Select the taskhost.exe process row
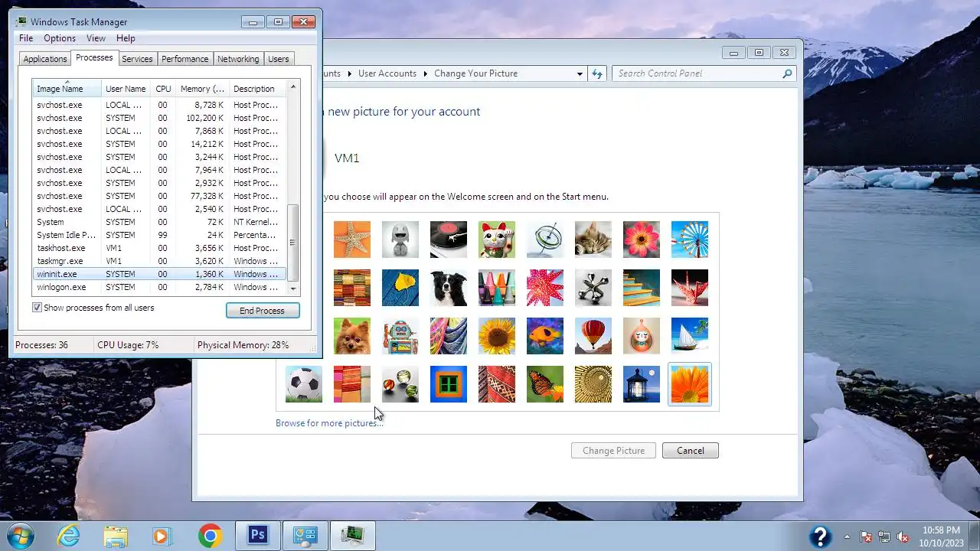 tap(159, 248)
